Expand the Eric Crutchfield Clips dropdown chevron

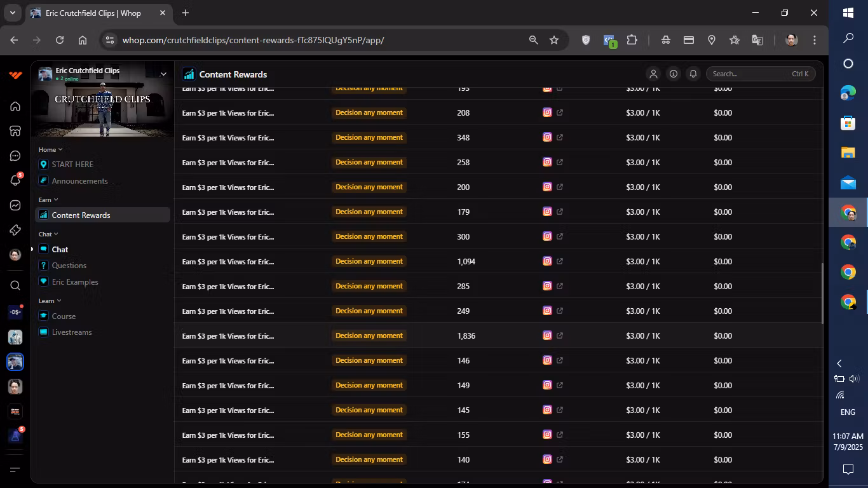163,74
